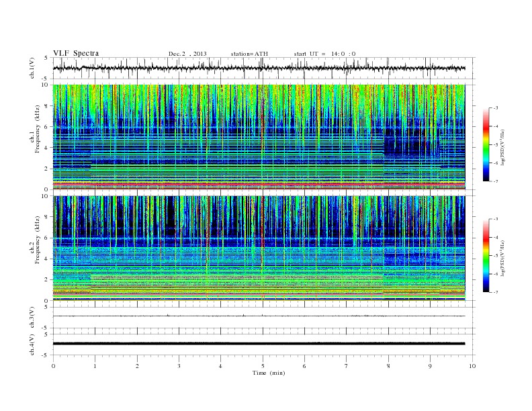Click the time axis tick label "3"

click(179, 366)
